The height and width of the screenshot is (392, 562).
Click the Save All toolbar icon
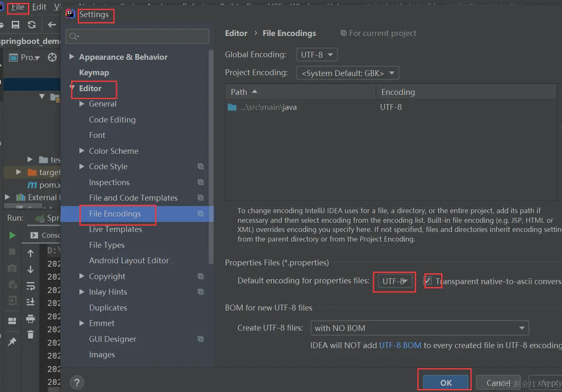16,24
